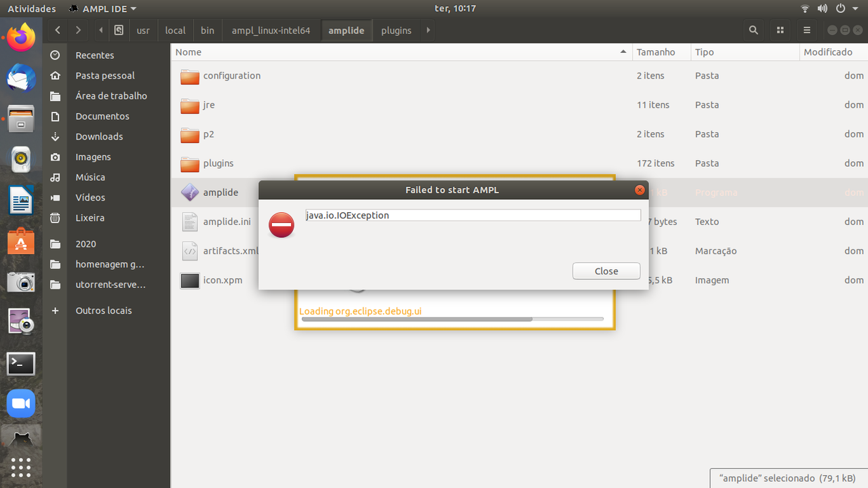Toggle sort order arrow on Nome column
The width and height of the screenshot is (868, 488).
[623, 52]
